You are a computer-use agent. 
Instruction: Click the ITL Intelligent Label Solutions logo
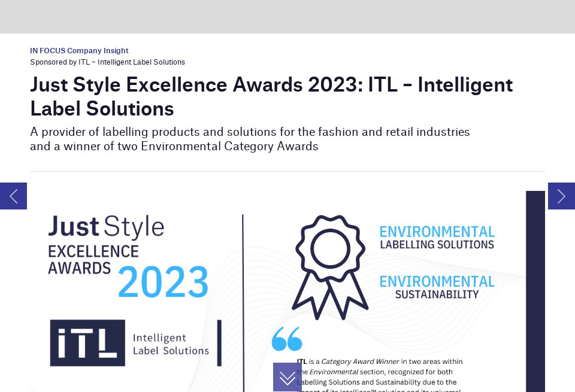(129, 343)
